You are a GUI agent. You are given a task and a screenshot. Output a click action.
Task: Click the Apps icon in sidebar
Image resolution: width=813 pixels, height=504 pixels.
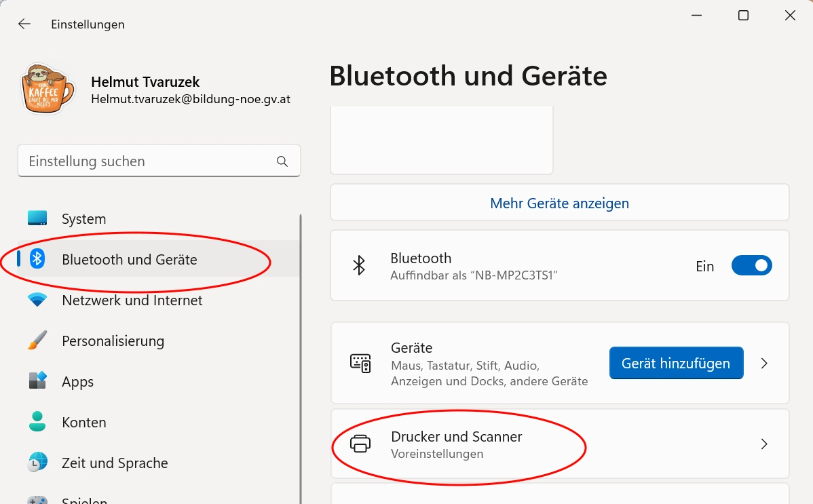37,381
